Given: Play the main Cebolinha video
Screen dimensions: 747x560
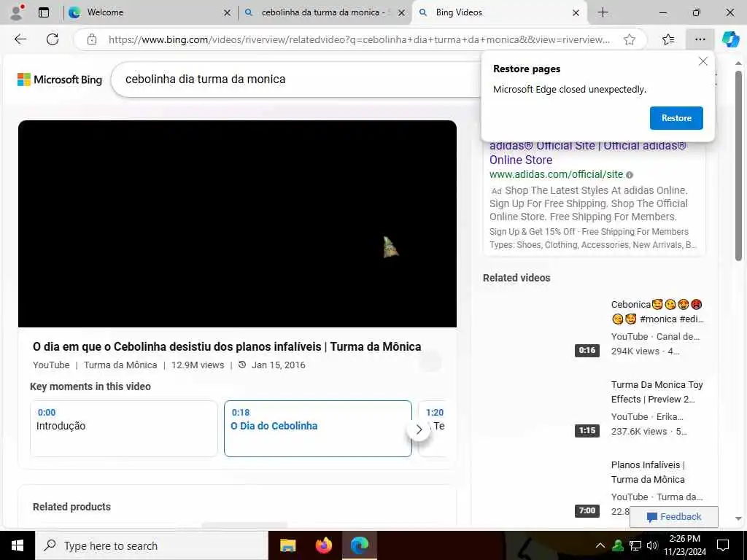Looking at the screenshot, I should (237, 223).
